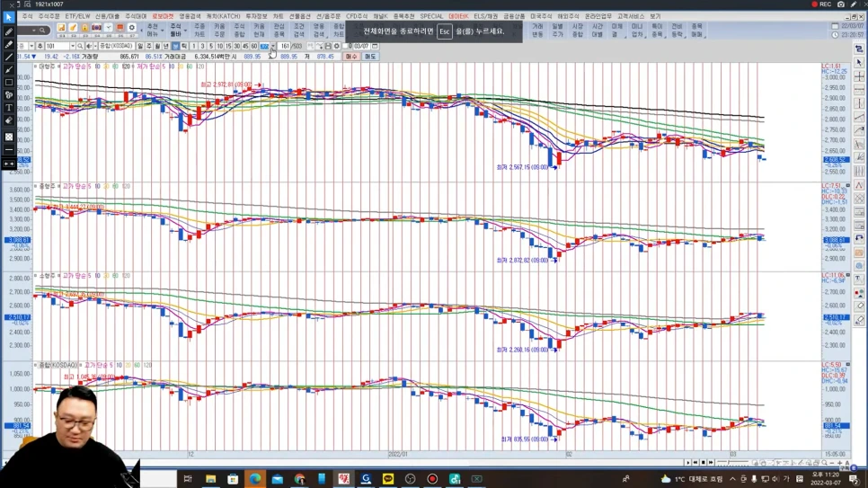Expand the interval dropdown arrow after 60
Viewport: 868px width, 488px height.
[273, 46]
